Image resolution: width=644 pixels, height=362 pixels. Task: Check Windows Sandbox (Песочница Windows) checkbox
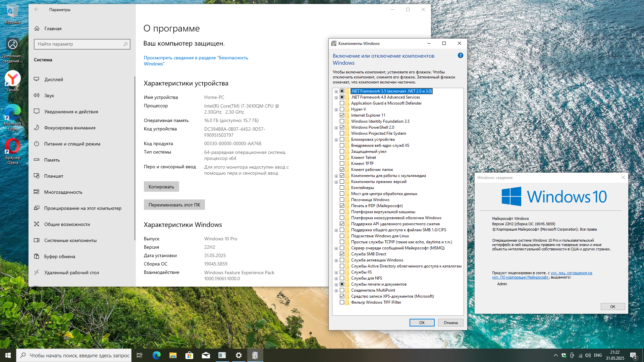pyautogui.click(x=342, y=200)
